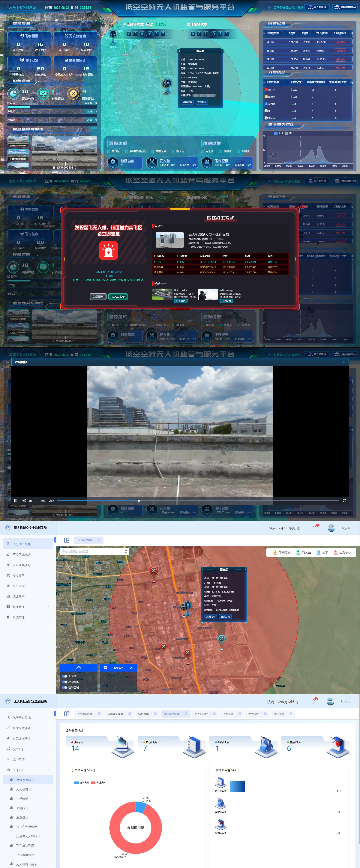Viewport: 360px width, 868px height.
Task: Tick 禁飞区 checkbox on the cyan-radar dashboard
Action: click(x=109, y=152)
